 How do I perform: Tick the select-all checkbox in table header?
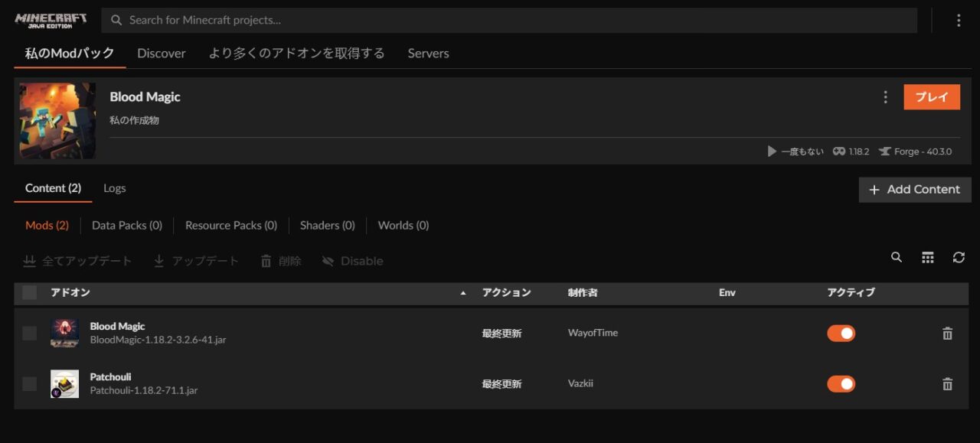tap(29, 292)
